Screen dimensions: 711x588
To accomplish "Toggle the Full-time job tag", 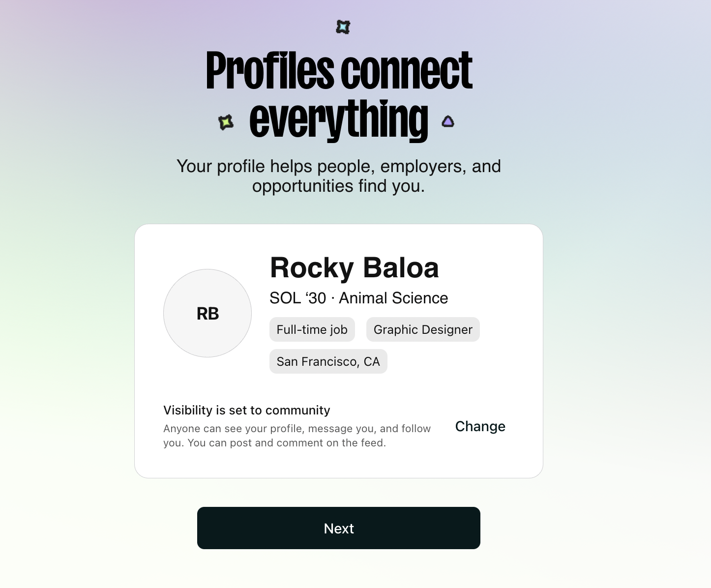I will [x=312, y=329].
